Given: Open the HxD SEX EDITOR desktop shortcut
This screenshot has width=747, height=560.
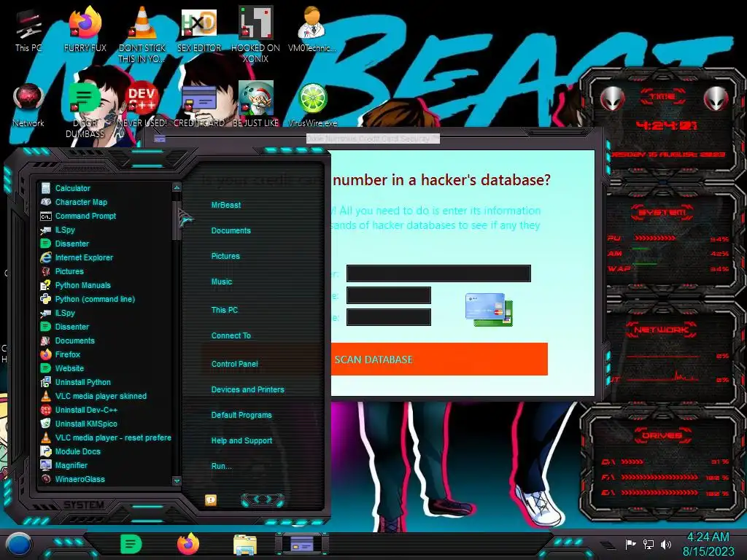Looking at the screenshot, I should [199, 31].
